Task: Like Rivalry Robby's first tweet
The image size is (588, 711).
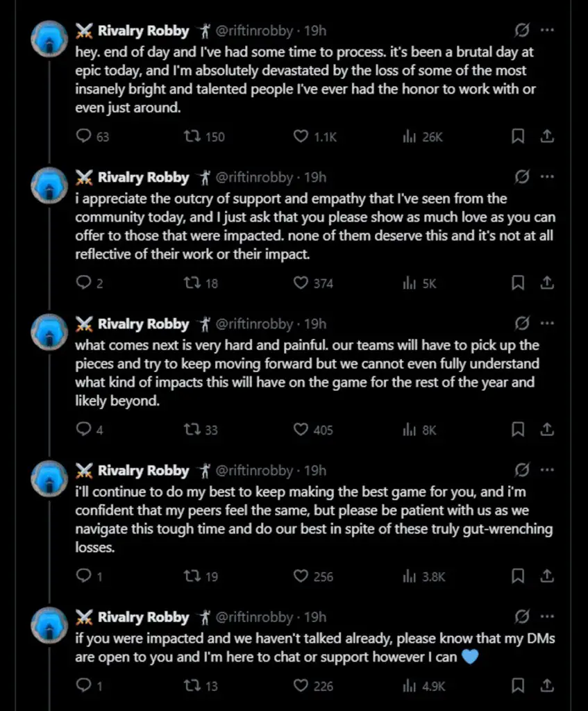Action: coord(300,137)
